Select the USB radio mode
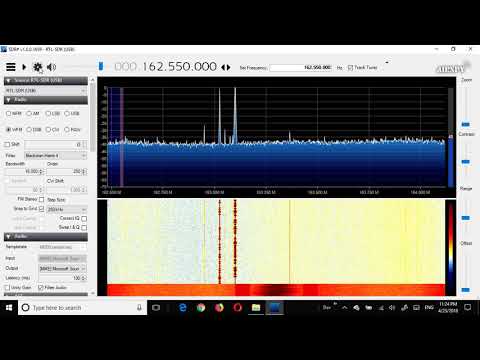This screenshot has height=360, width=480. pos(67,113)
